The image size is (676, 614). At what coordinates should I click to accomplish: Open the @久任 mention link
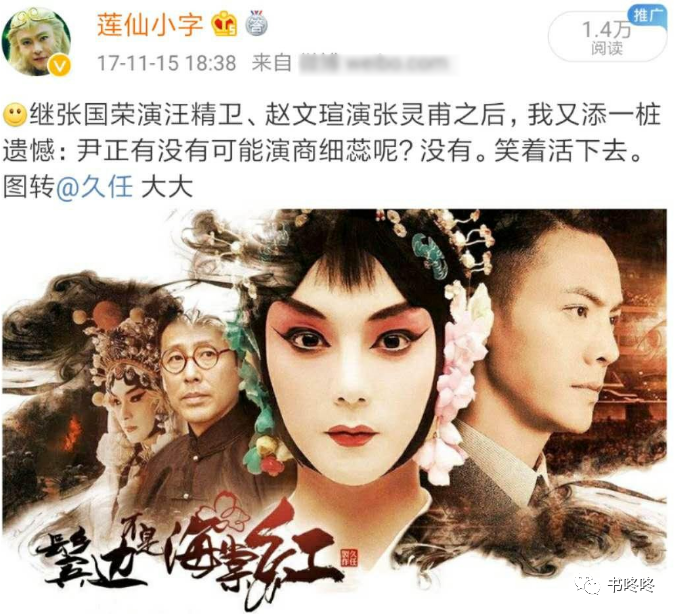coord(94,188)
